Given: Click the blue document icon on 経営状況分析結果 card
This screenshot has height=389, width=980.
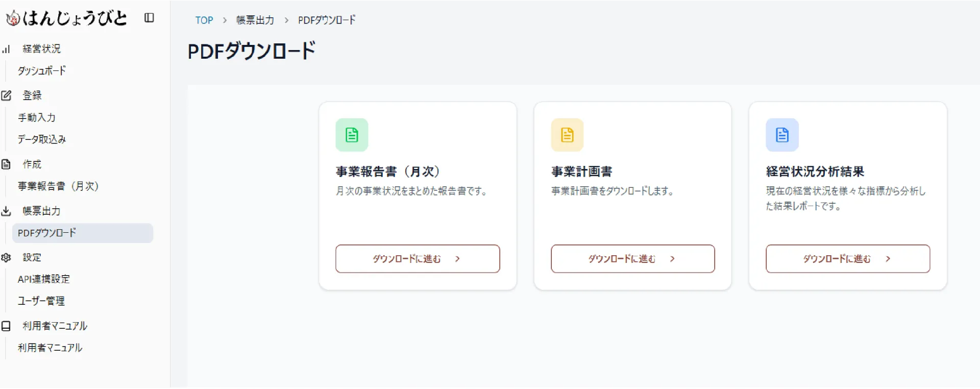Looking at the screenshot, I should (781, 134).
